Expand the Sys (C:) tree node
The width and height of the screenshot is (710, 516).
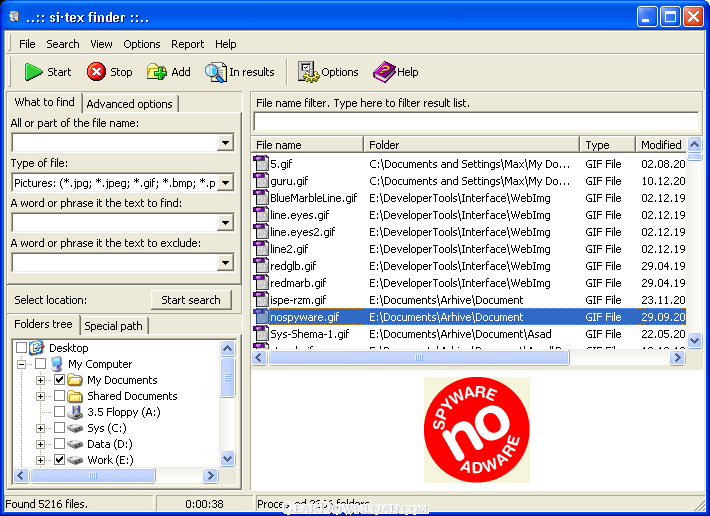point(40,428)
